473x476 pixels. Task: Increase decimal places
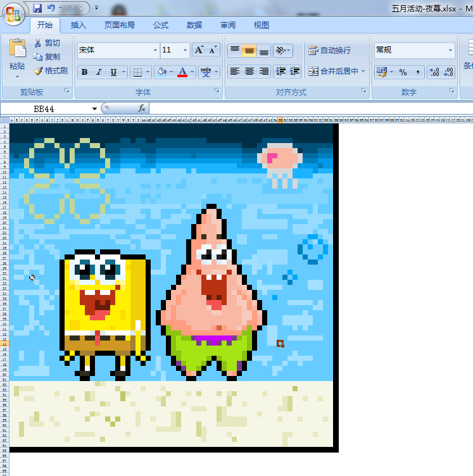(434, 72)
